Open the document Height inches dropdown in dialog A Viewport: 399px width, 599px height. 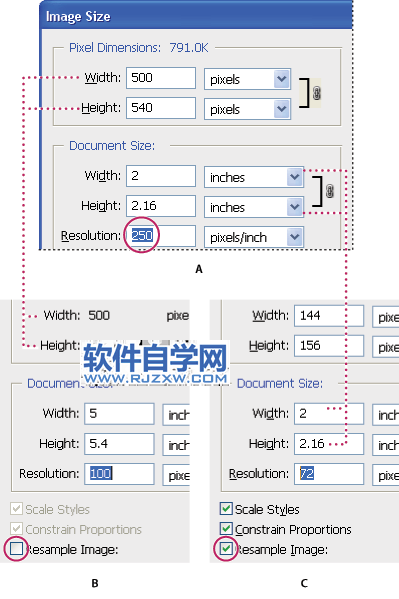254,207
